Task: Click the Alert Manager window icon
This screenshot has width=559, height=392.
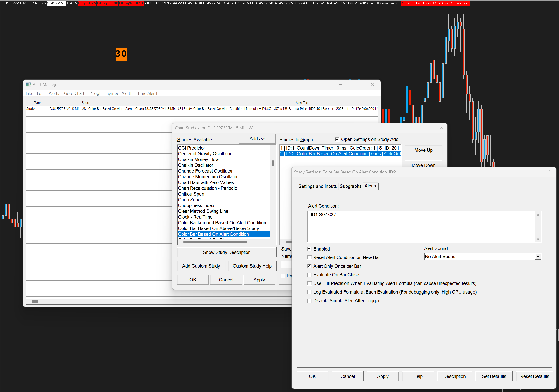Action: click(x=28, y=84)
